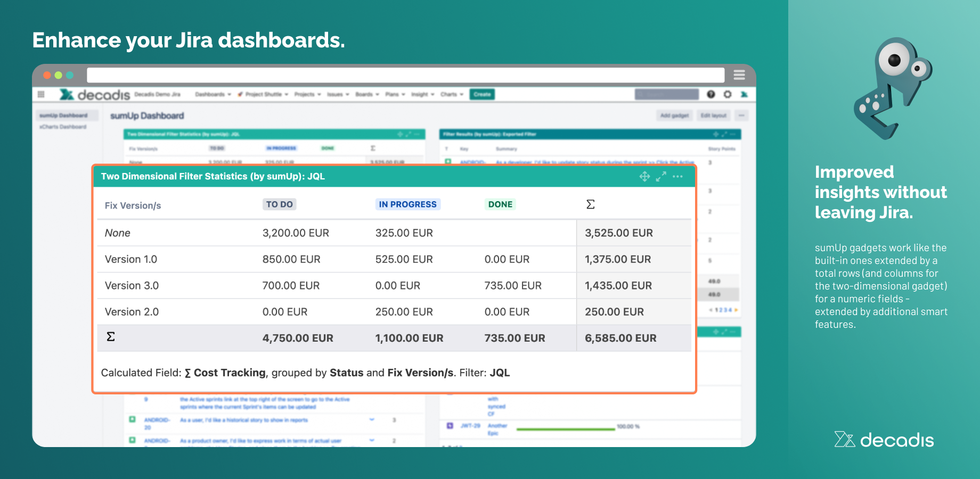Click the move icon on blurred background JQL gadget
Viewport: 980px width, 479px height.
(x=400, y=134)
